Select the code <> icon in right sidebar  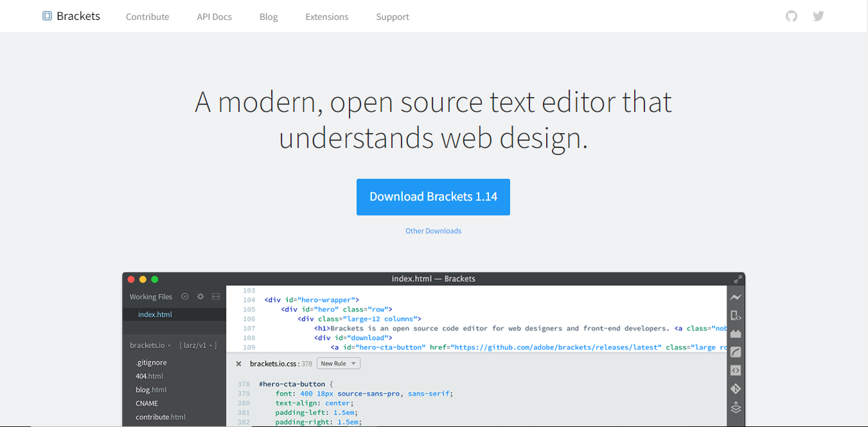pos(736,370)
